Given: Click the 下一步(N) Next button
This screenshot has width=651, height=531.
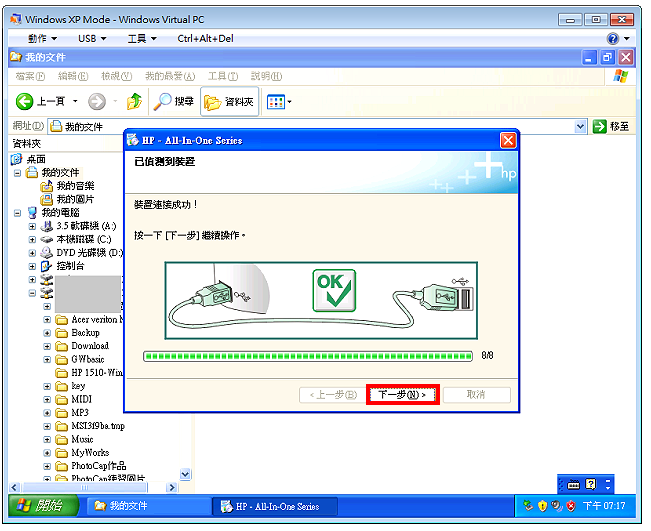Looking at the screenshot, I should pyautogui.click(x=402, y=394).
